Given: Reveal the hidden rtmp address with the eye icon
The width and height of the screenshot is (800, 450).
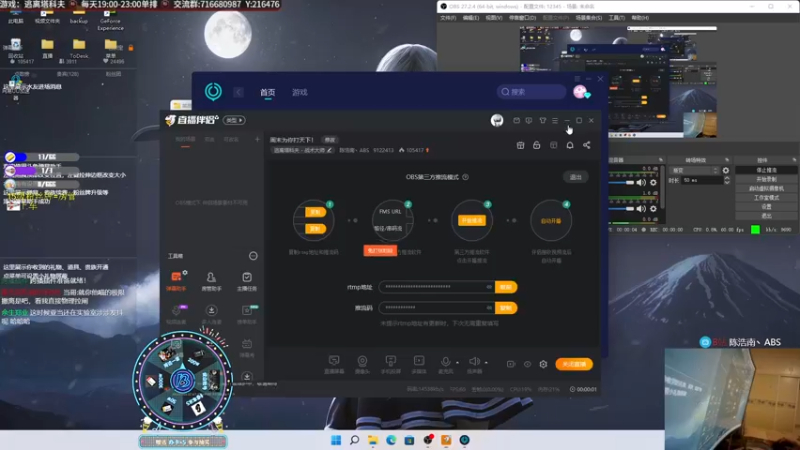Looking at the screenshot, I should click(x=489, y=287).
